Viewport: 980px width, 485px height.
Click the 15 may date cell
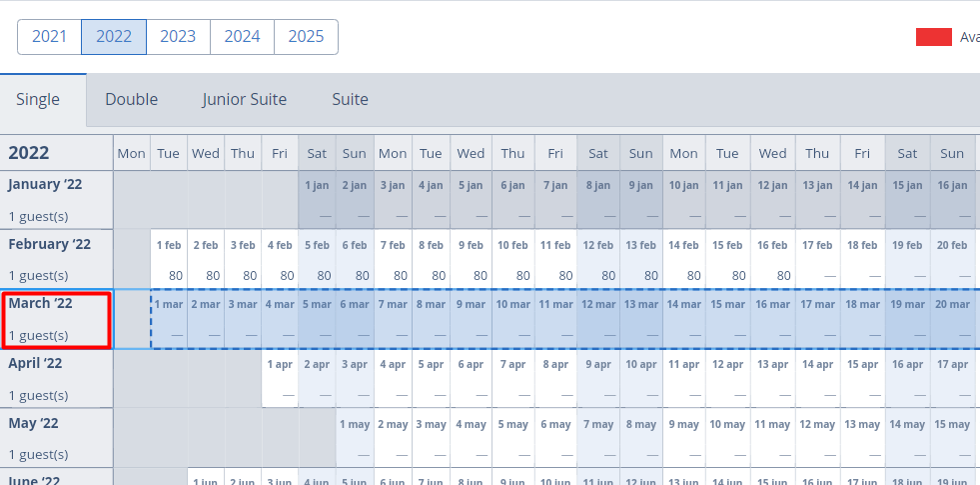tap(952, 438)
